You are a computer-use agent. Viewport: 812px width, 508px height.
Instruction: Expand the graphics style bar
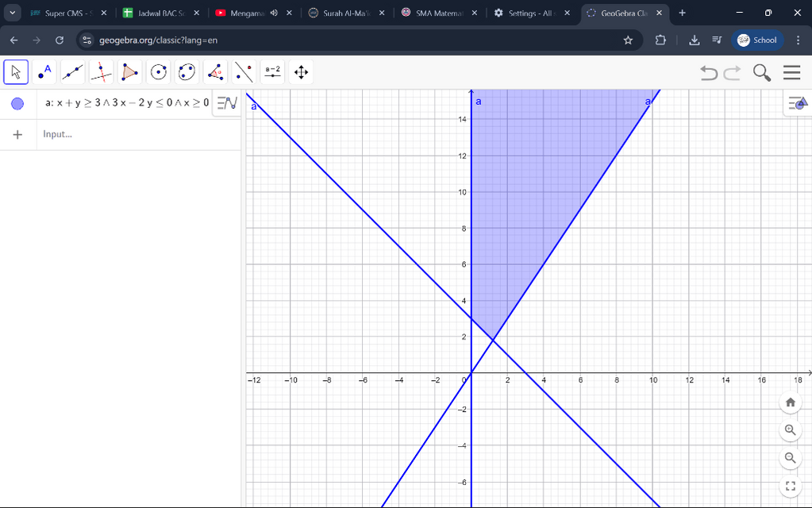(797, 103)
